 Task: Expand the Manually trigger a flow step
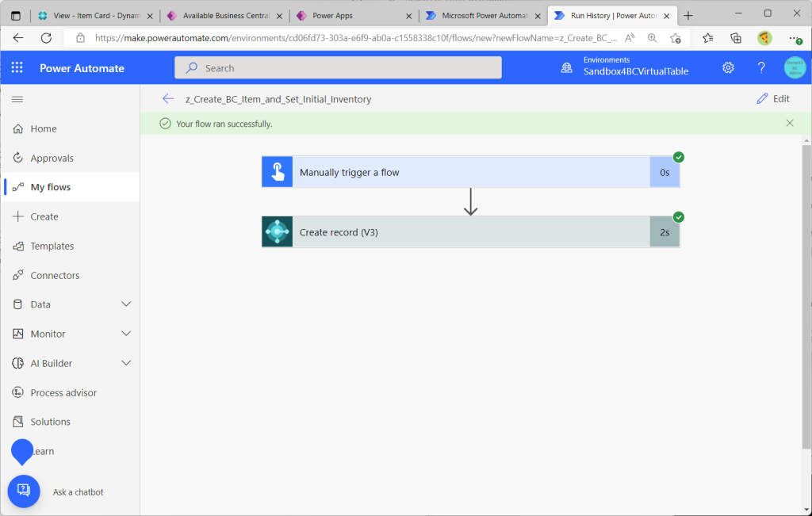471,172
